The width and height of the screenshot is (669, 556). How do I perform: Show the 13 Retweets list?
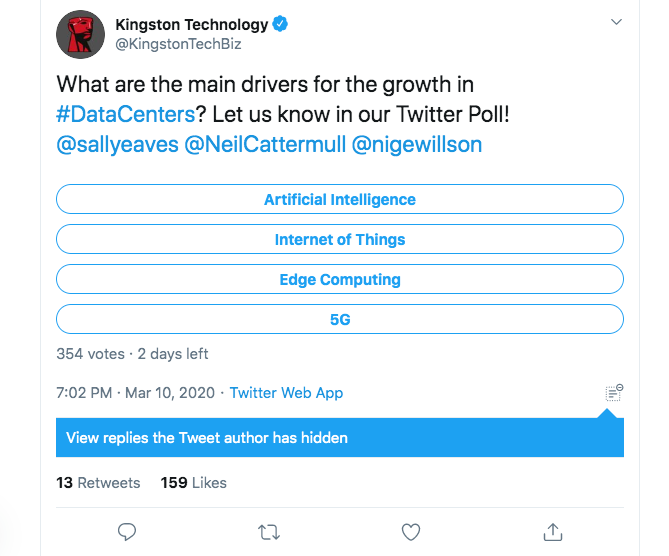(98, 482)
